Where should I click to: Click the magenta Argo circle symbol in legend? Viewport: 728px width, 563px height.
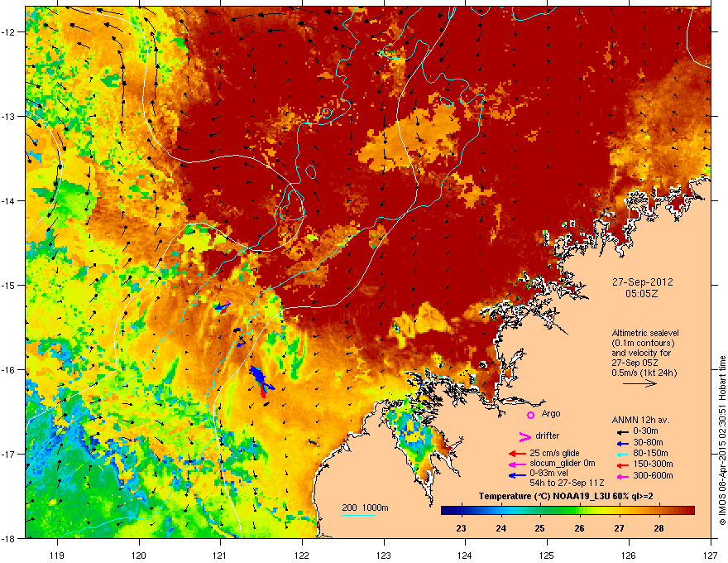[530, 415]
